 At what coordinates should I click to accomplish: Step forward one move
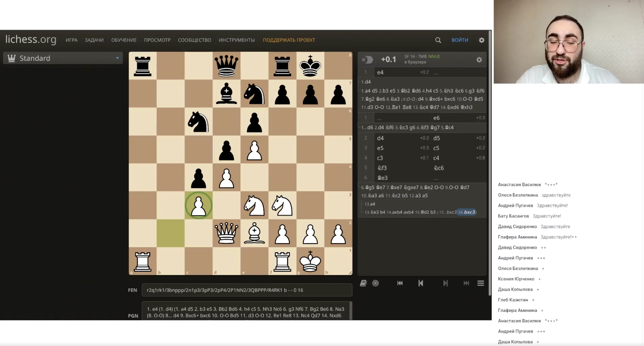click(x=445, y=283)
